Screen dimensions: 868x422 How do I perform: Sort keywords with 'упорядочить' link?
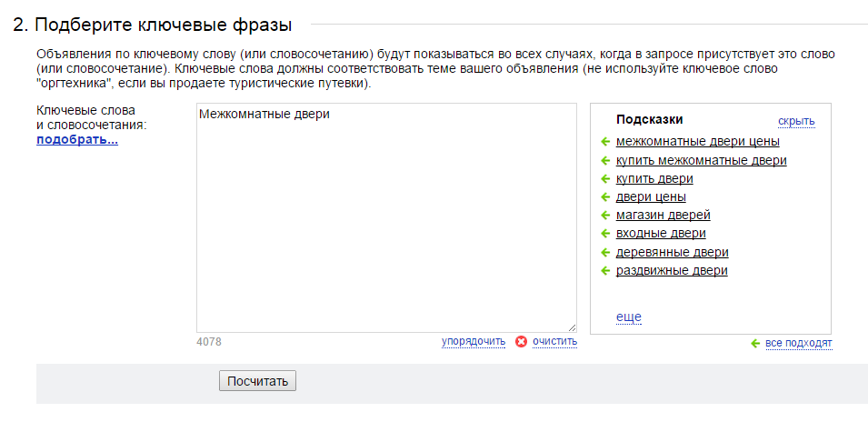(x=474, y=341)
